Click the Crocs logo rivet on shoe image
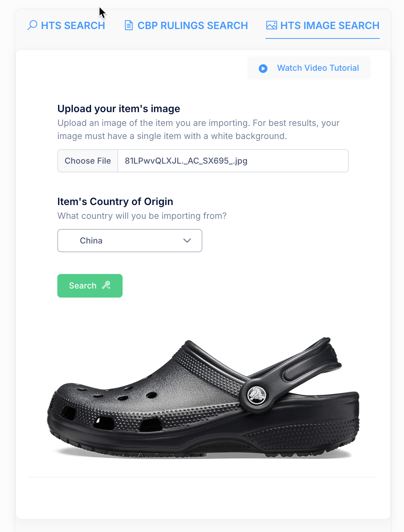The height and width of the screenshot is (532, 404). click(x=257, y=395)
